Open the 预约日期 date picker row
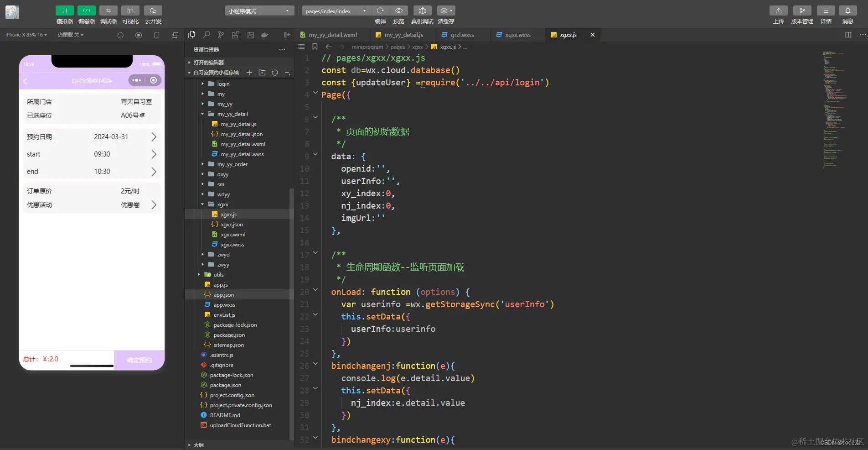The width and height of the screenshot is (868, 450). click(x=92, y=137)
